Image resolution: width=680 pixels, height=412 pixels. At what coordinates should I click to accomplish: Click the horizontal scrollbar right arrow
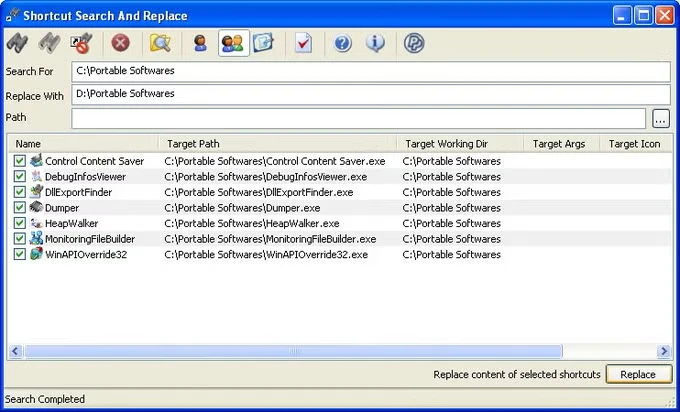tap(663, 351)
